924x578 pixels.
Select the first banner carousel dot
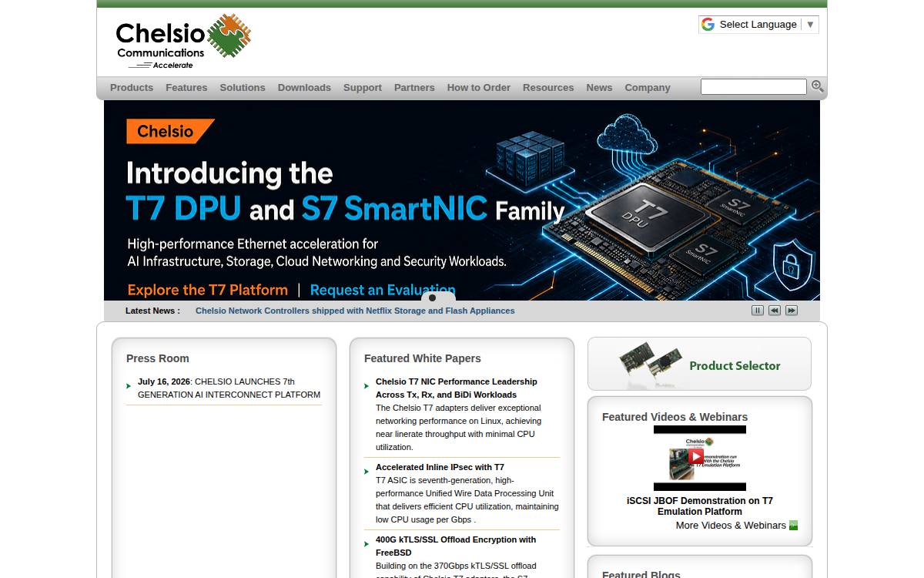click(x=432, y=297)
